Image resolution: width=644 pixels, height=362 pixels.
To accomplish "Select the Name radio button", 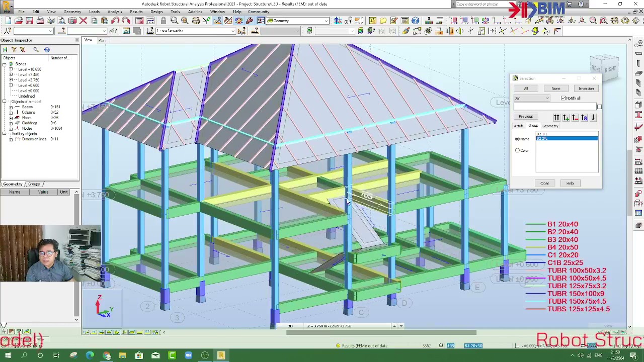I will click(517, 139).
